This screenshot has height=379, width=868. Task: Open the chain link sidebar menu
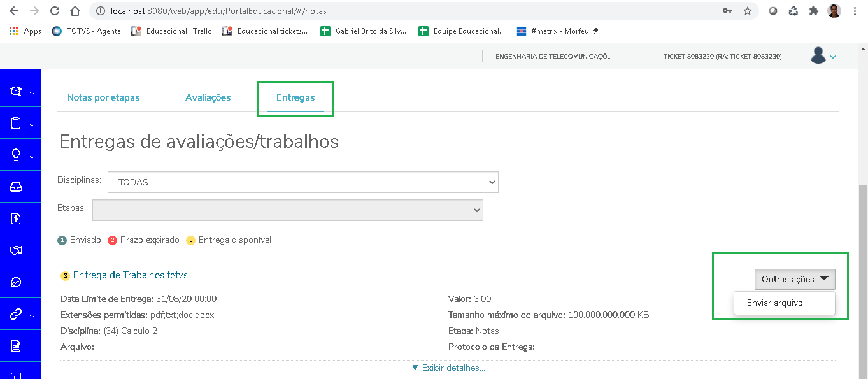[16, 314]
